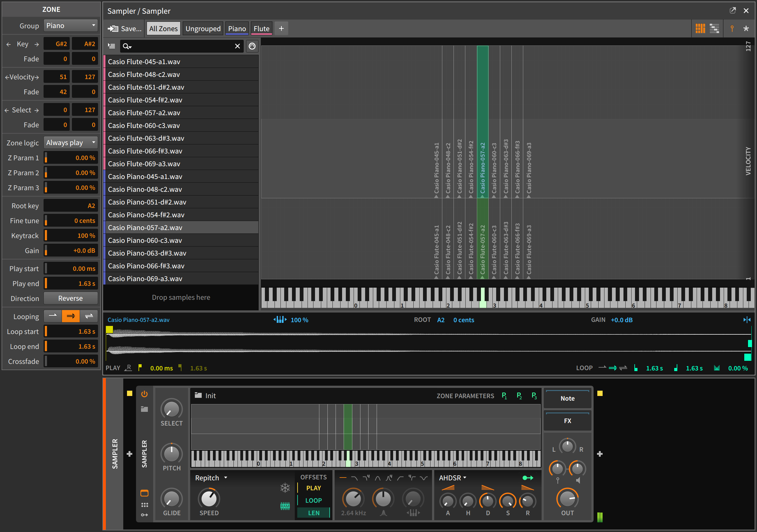The width and height of the screenshot is (757, 532).
Task: Click the loop crossfade icon
Action: point(717,368)
